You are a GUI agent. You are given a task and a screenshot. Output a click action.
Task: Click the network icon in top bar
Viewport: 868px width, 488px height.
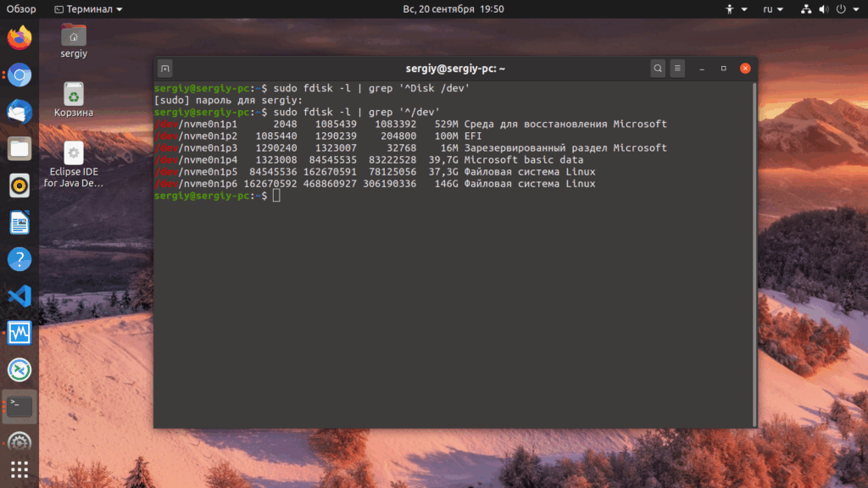click(x=806, y=8)
